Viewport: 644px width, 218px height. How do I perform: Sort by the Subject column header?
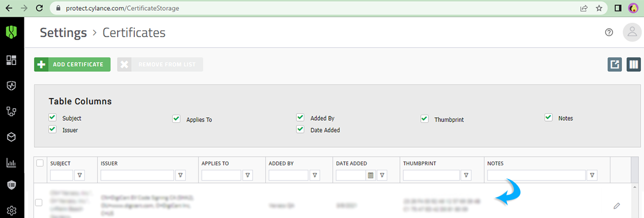click(x=60, y=163)
